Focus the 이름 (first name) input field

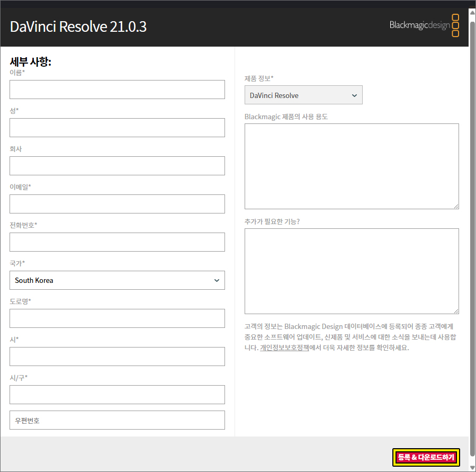(117, 90)
